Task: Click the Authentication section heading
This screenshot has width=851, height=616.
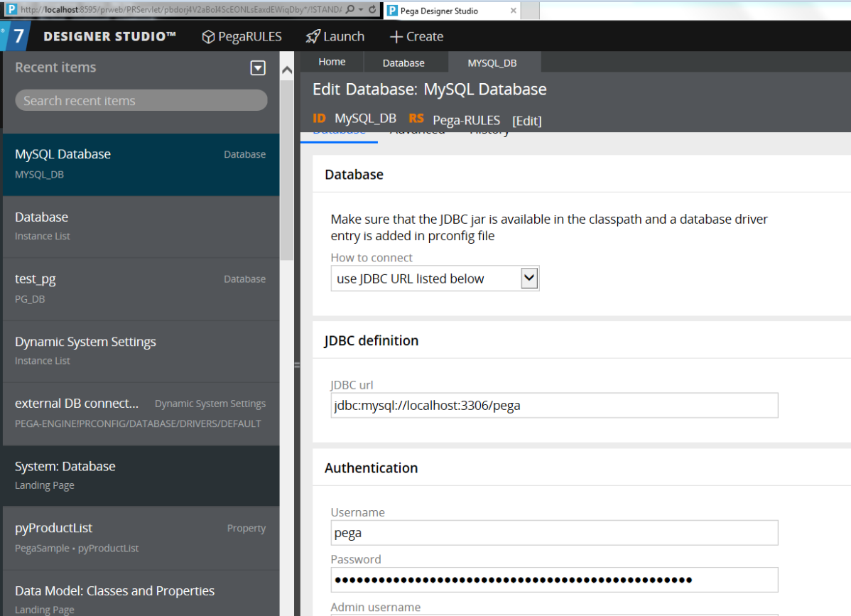Action: click(372, 468)
